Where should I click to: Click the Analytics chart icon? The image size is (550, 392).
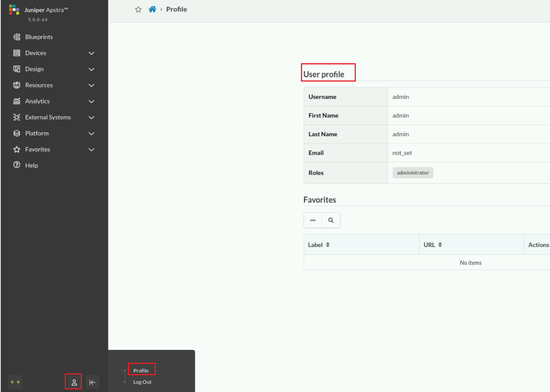point(17,101)
